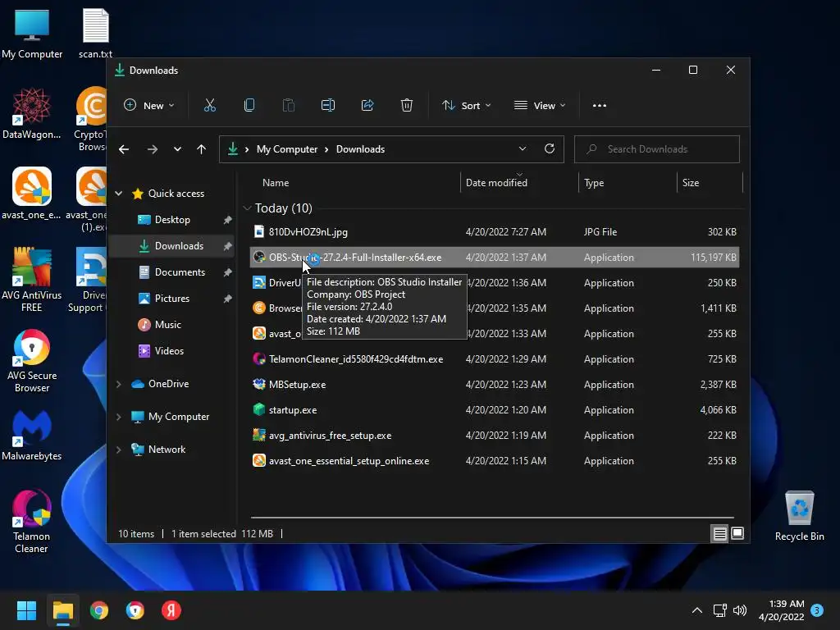Select Downloads in the navigation pane

point(172,246)
